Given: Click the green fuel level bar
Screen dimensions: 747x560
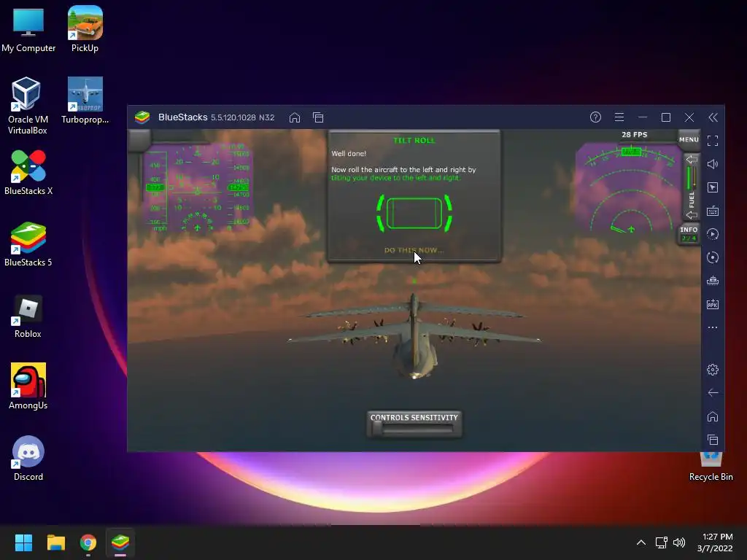Looking at the screenshot, I should pos(689,178).
